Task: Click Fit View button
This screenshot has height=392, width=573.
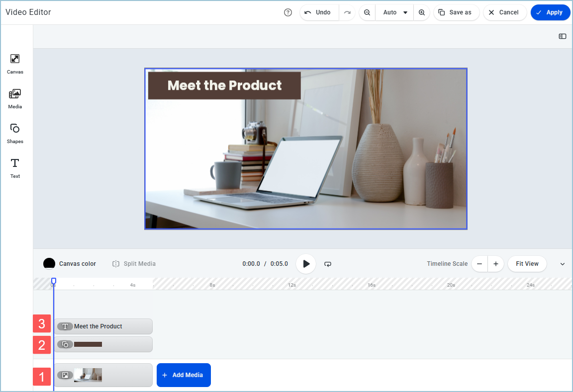Action: 527,264
